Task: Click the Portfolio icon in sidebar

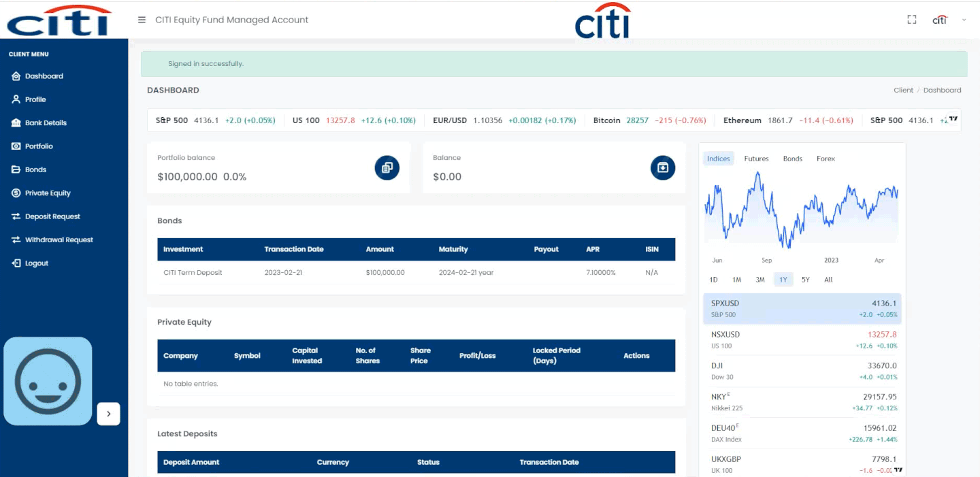Action: coord(16,146)
